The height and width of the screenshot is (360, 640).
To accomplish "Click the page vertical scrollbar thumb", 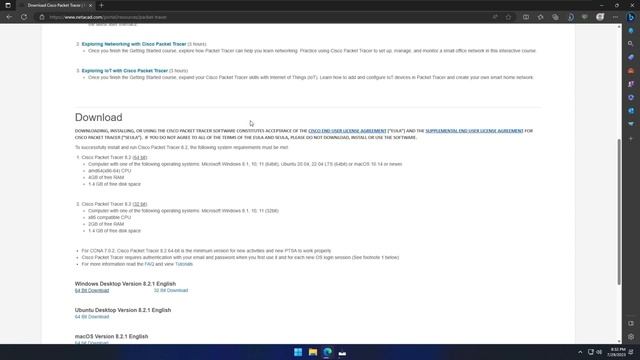I will point(619,211).
